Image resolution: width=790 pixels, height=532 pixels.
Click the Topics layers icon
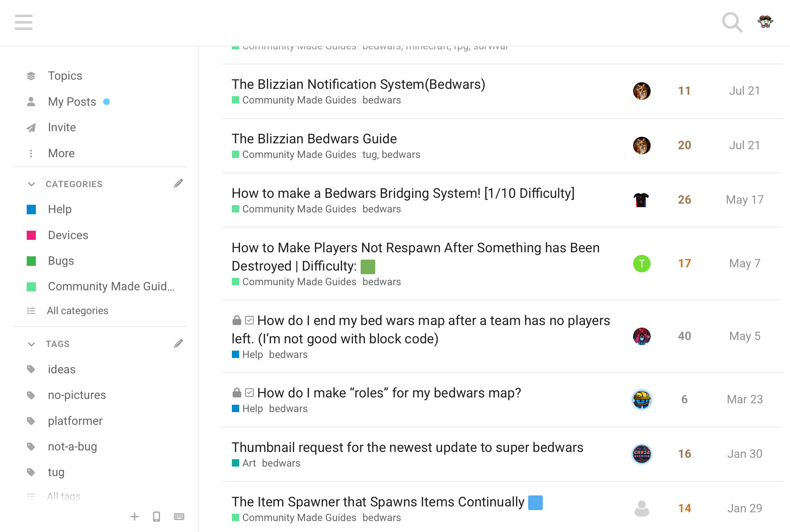tap(31, 76)
